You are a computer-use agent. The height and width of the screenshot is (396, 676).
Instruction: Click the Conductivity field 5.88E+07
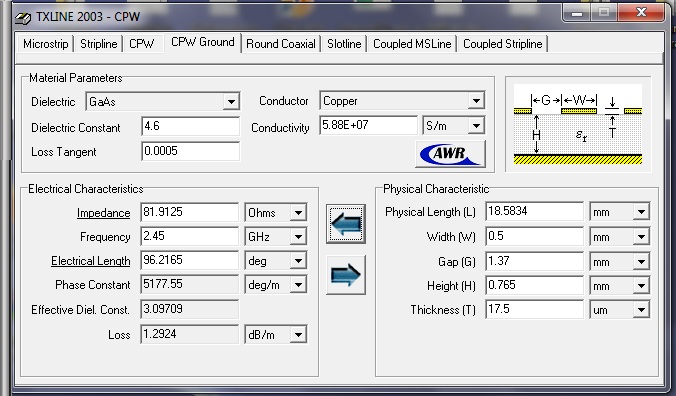(x=368, y=125)
